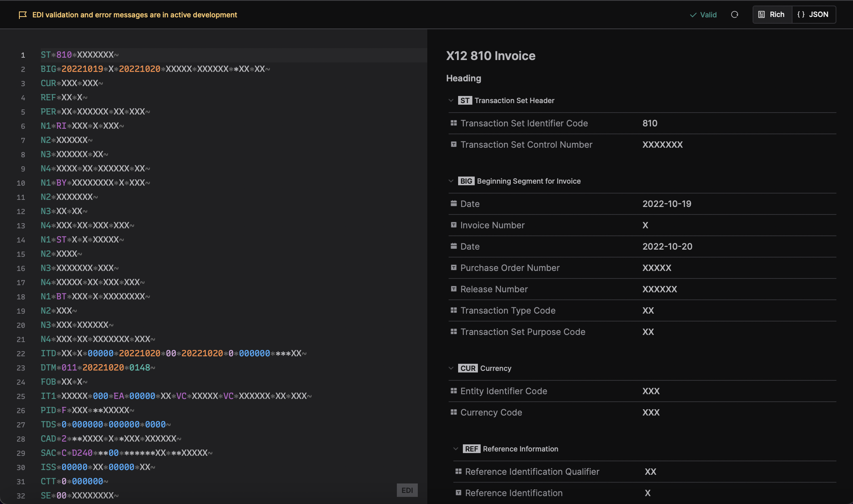Click the FOB*XX*X line in the editor
This screenshot has height=504, width=853.
(x=64, y=382)
